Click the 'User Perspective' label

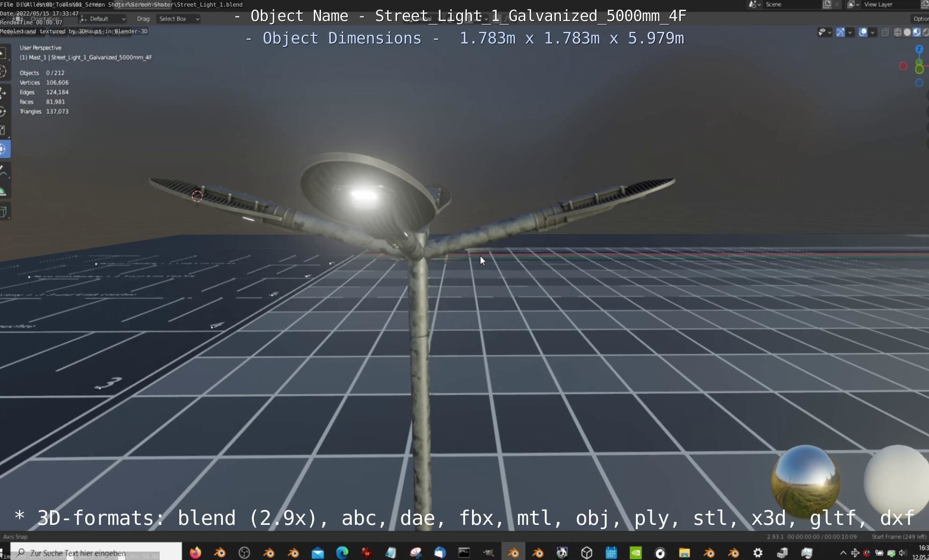40,48
